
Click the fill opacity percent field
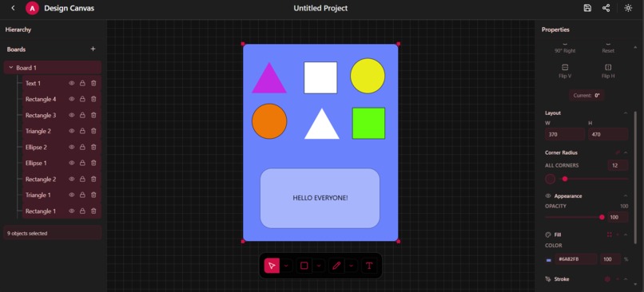[610, 259]
